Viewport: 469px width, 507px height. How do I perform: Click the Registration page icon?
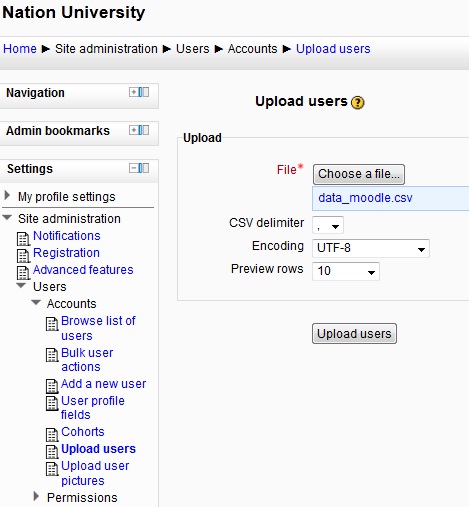coord(23,256)
